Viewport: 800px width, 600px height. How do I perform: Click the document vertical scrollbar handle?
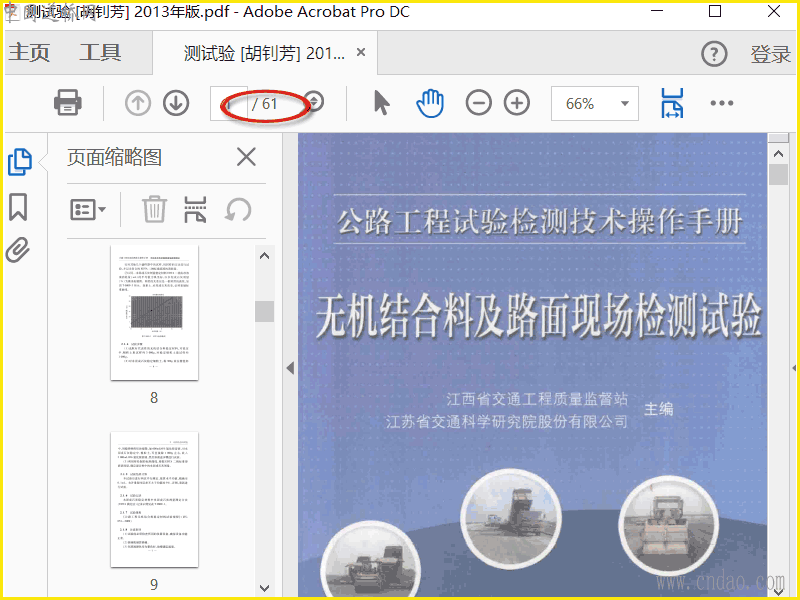coord(779,175)
